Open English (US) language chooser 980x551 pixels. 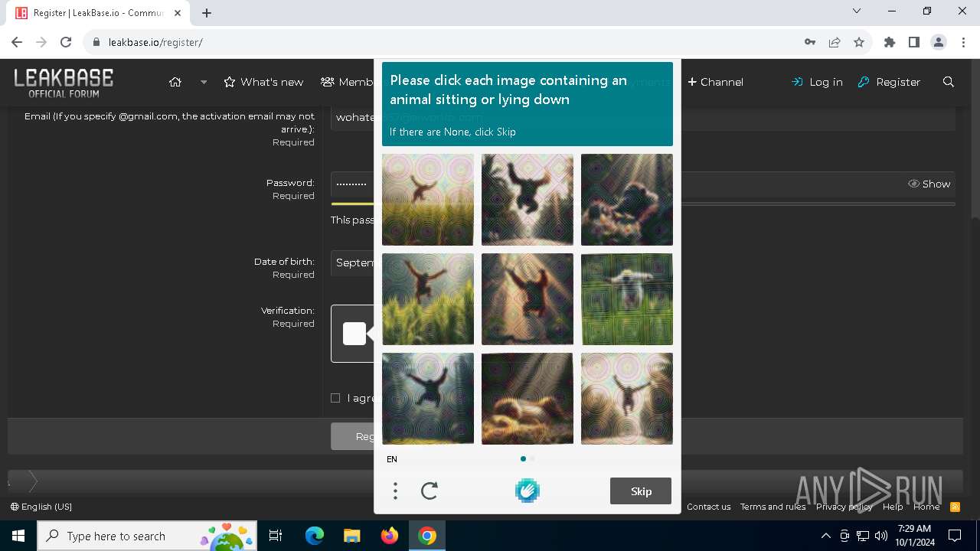click(x=41, y=507)
